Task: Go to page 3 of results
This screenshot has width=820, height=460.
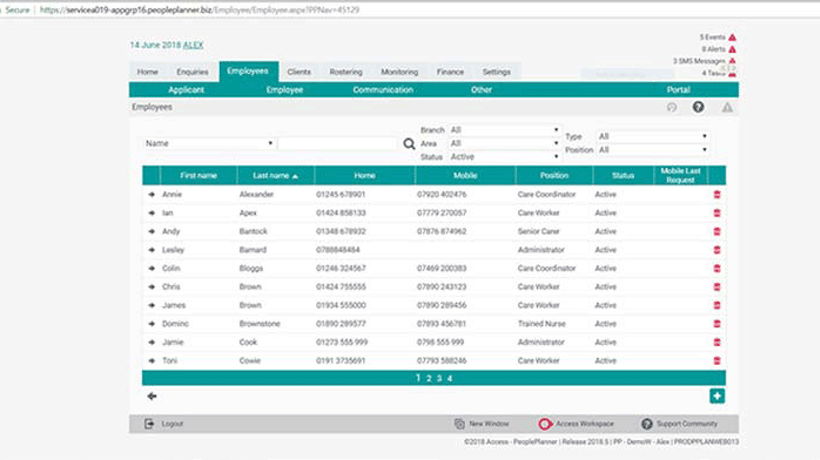Action: coord(439,378)
